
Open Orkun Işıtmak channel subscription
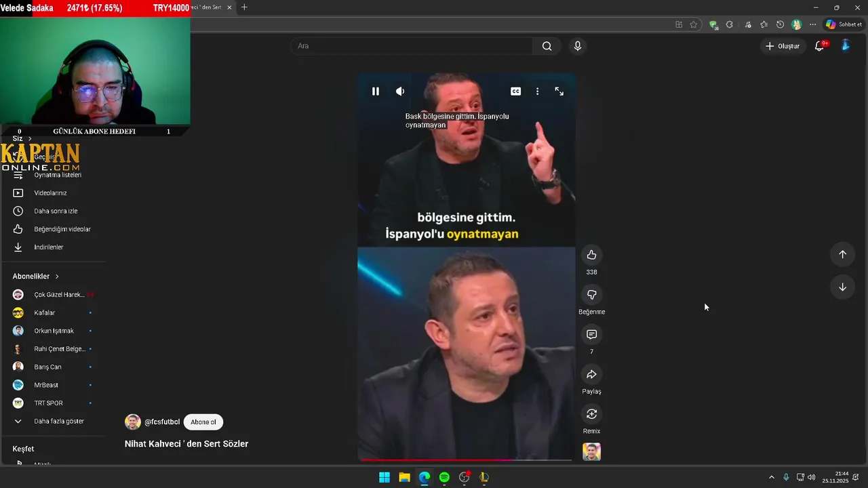tap(53, 331)
